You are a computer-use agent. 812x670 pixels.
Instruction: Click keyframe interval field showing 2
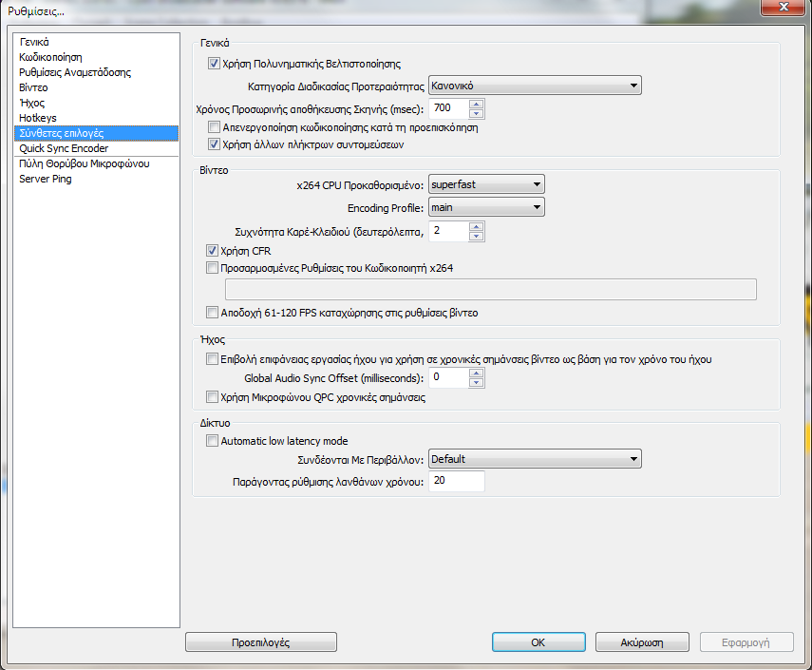[449, 231]
